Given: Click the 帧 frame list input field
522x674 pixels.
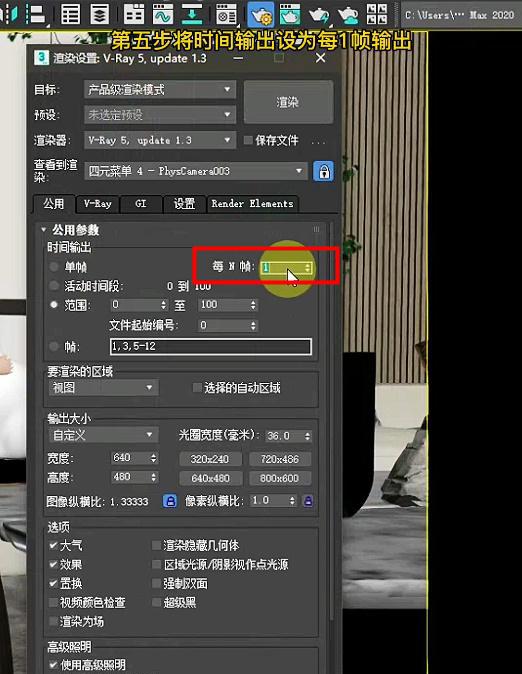Looking at the screenshot, I should click(x=211, y=346).
